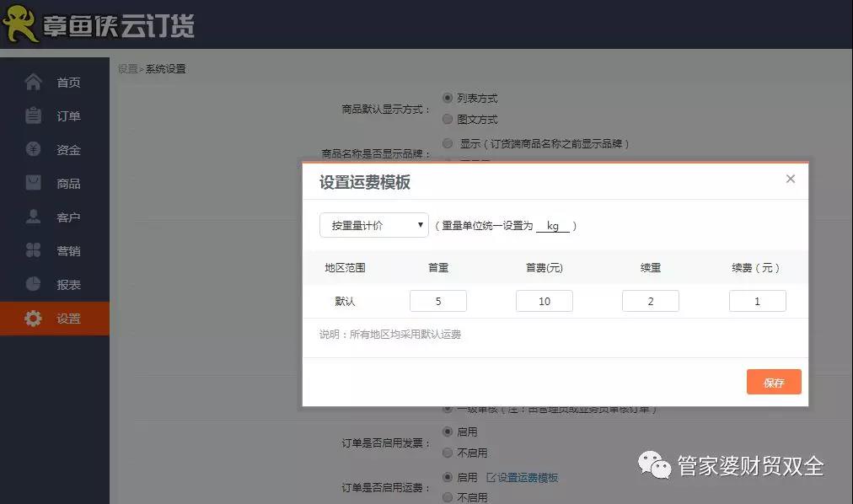Click the 首重 column header
This screenshot has width=853, height=504.
point(438,267)
